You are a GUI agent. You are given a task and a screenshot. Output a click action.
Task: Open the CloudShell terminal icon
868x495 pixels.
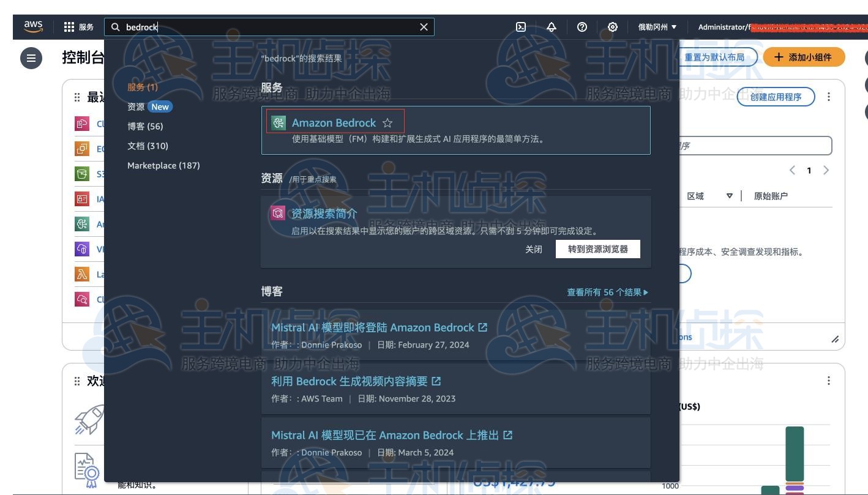pyautogui.click(x=521, y=27)
